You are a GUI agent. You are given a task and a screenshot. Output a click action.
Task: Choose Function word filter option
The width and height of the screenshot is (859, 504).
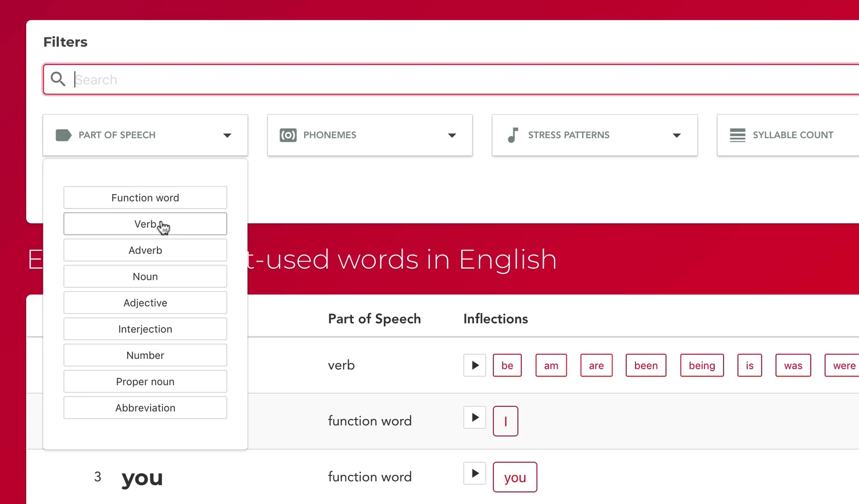coord(145,198)
